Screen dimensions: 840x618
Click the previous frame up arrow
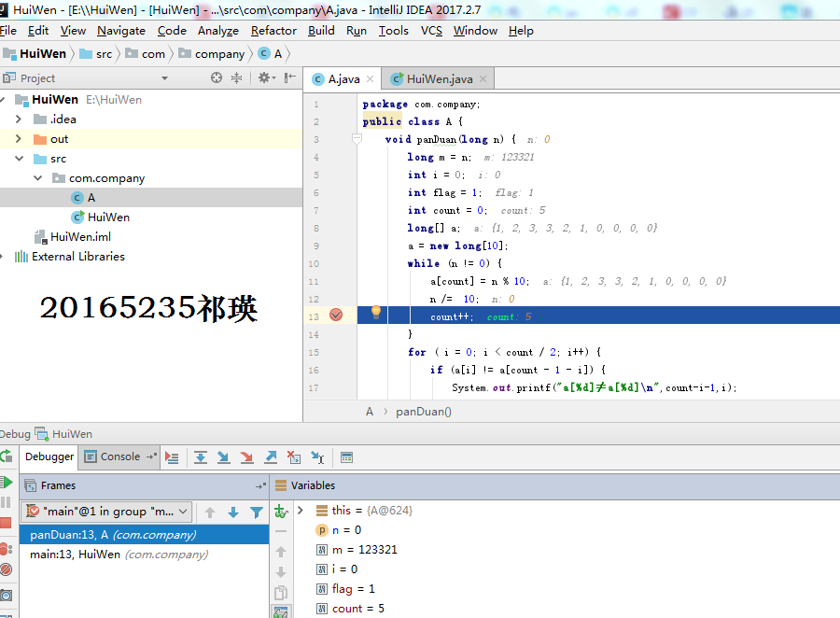(x=210, y=513)
